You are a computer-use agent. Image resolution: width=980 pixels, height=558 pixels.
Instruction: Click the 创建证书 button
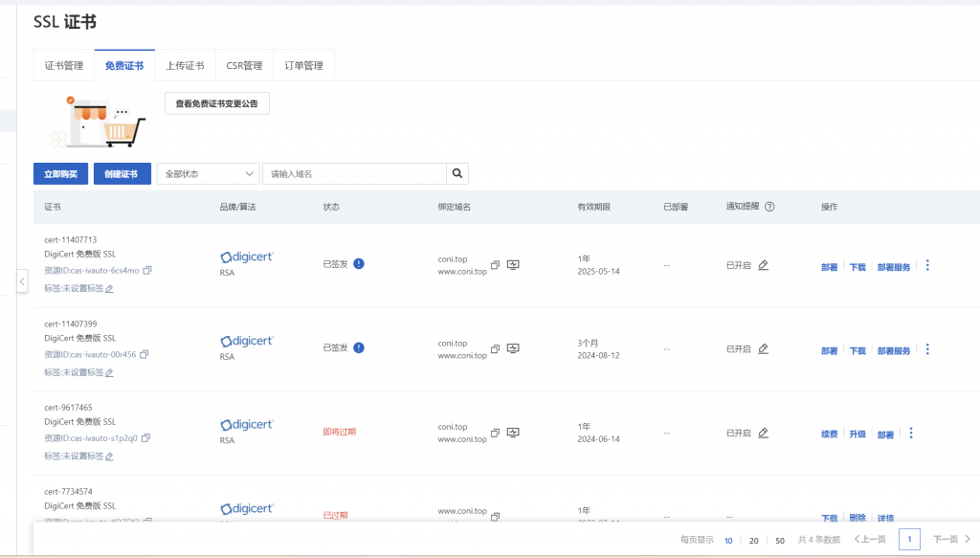coord(122,173)
